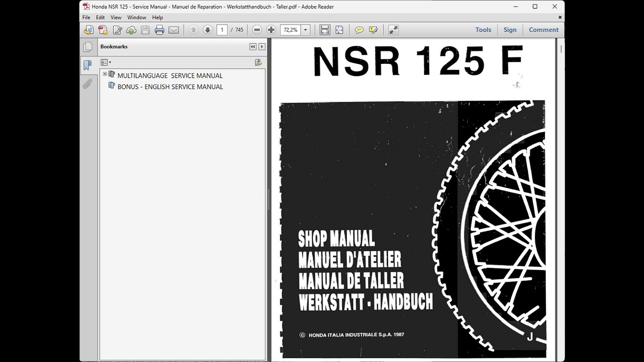Click the cloud upload save icon
Screen dimensions: 644x362
click(x=131, y=30)
